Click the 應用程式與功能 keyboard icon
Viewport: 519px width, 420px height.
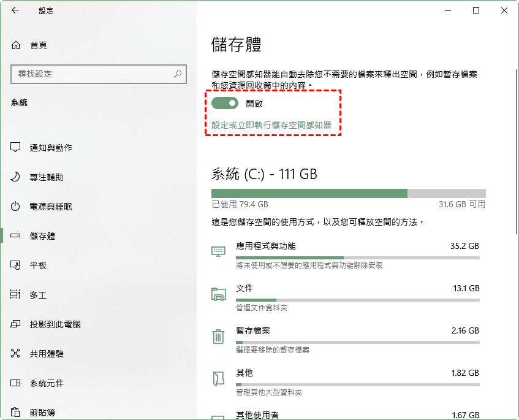pyautogui.click(x=219, y=252)
